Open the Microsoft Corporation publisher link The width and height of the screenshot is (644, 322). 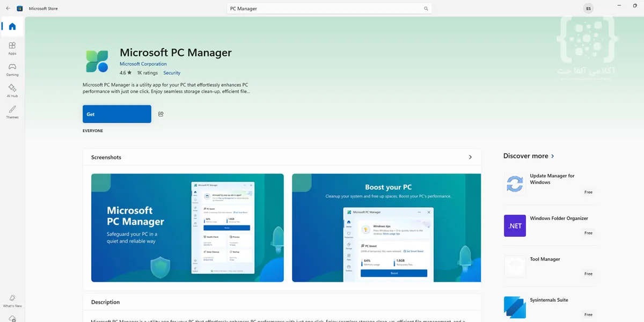tap(143, 64)
